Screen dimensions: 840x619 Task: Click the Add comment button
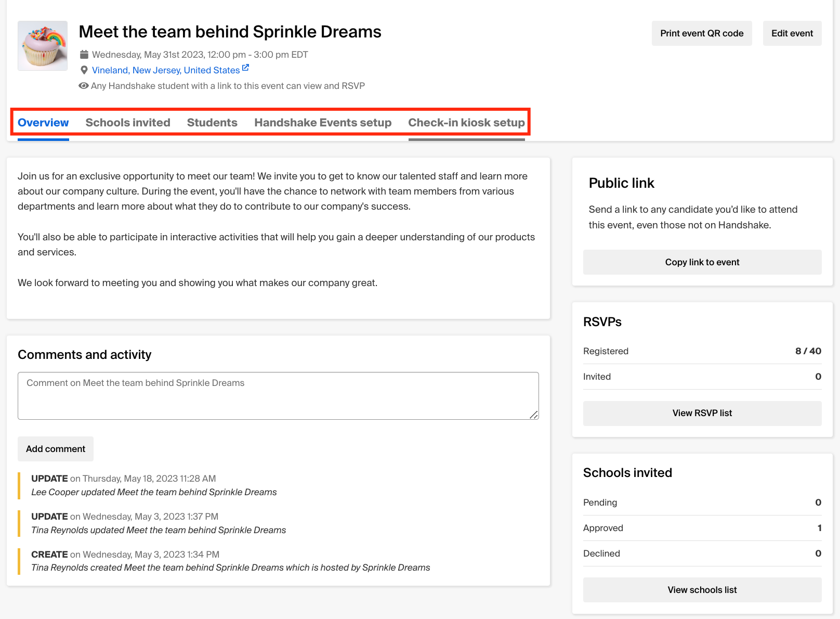pos(56,449)
